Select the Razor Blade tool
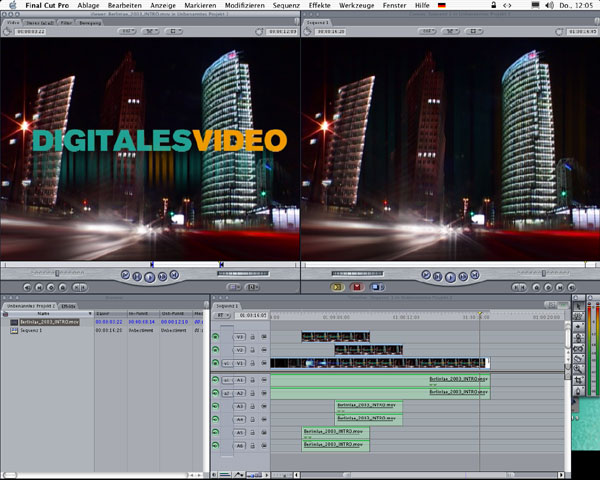 578,359
